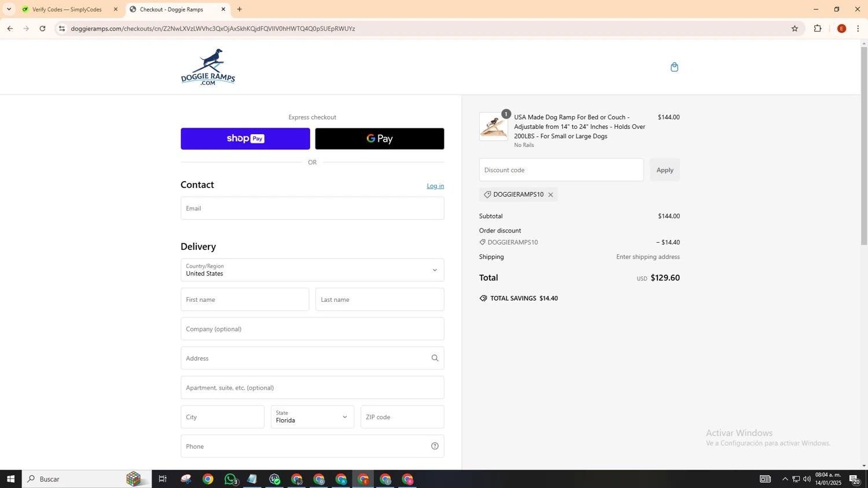This screenshot has width=868, height=488.
Task: Show hidden system tray icons
Action: (785, 479)
